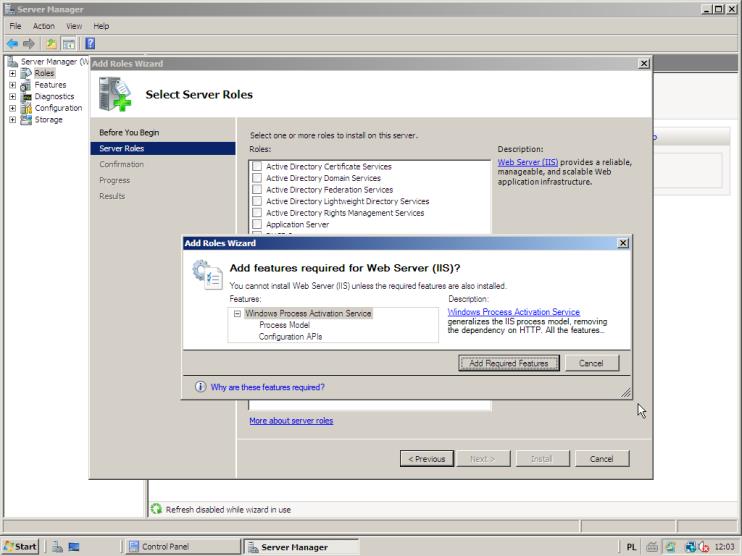
Task: Expand the Storage tree node
Action: tap(13, 120)
